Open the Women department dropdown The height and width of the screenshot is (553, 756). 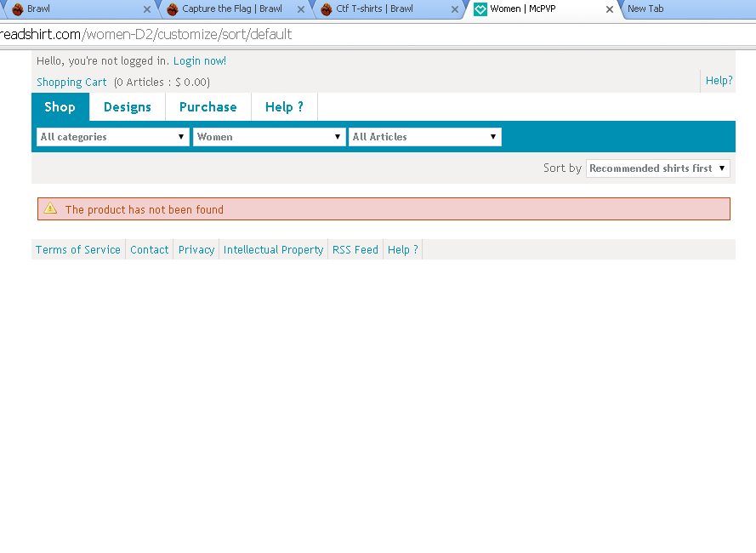click(269, 137)
